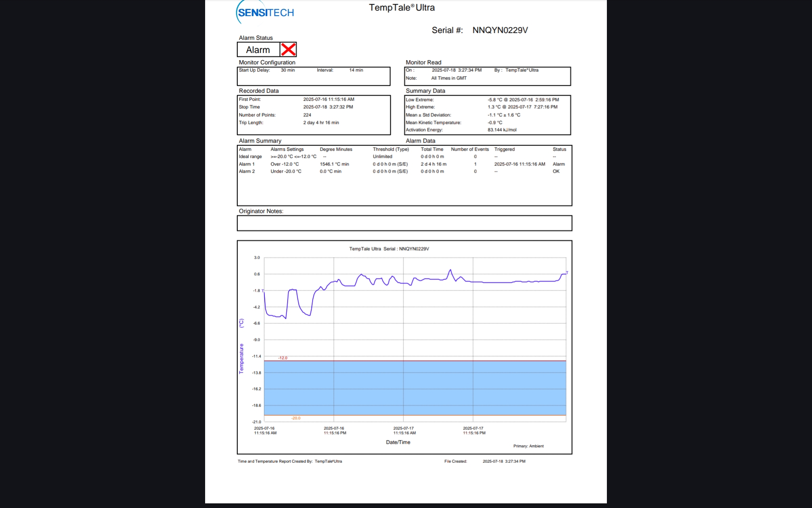Click the serial number NNQYN0229V in header

[x=500, y=30]
